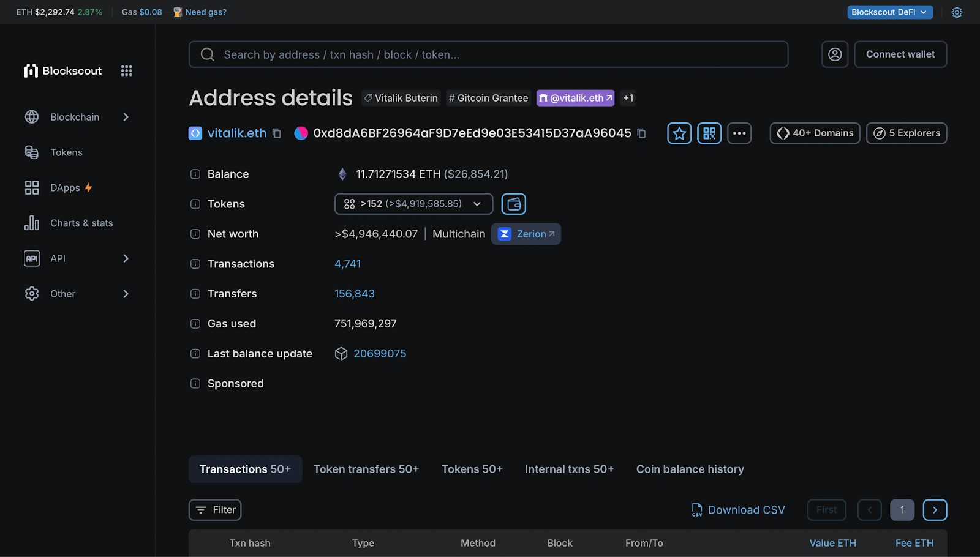Open the three-dots more actions menu
The image size is (980, 557).
[x=739, y=133]
